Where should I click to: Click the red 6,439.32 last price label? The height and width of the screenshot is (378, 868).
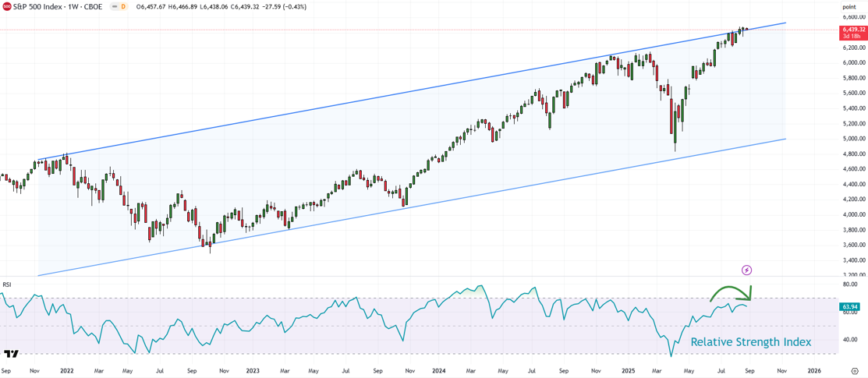(852, 29)
